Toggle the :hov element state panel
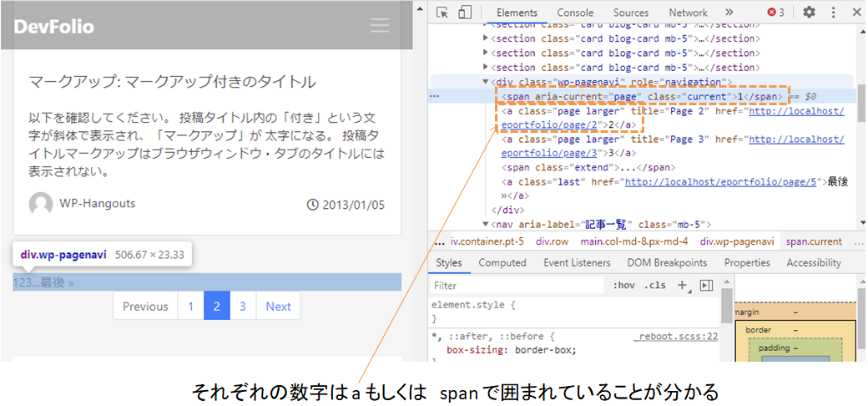Screen dimensions: 868x406 click(x=624, y=285)
